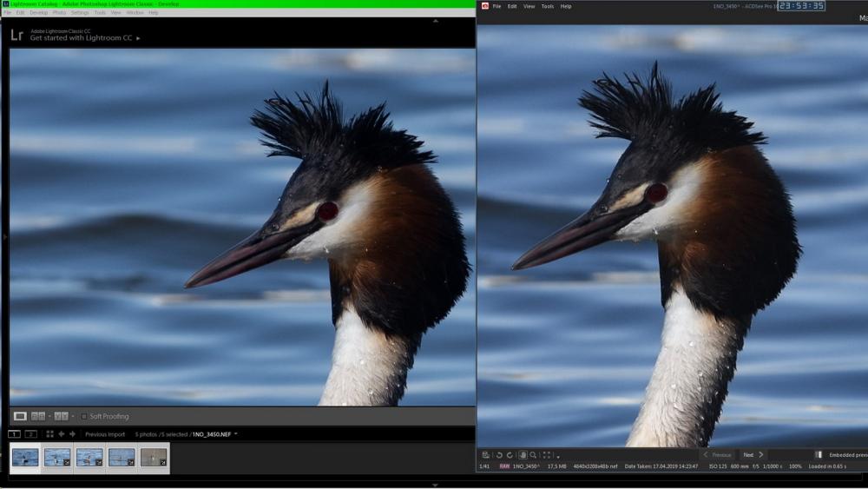Screen dimensions: 868x489
Task: Click 1/41 image counter in ACDSee status bar
Action: point(484,466)
